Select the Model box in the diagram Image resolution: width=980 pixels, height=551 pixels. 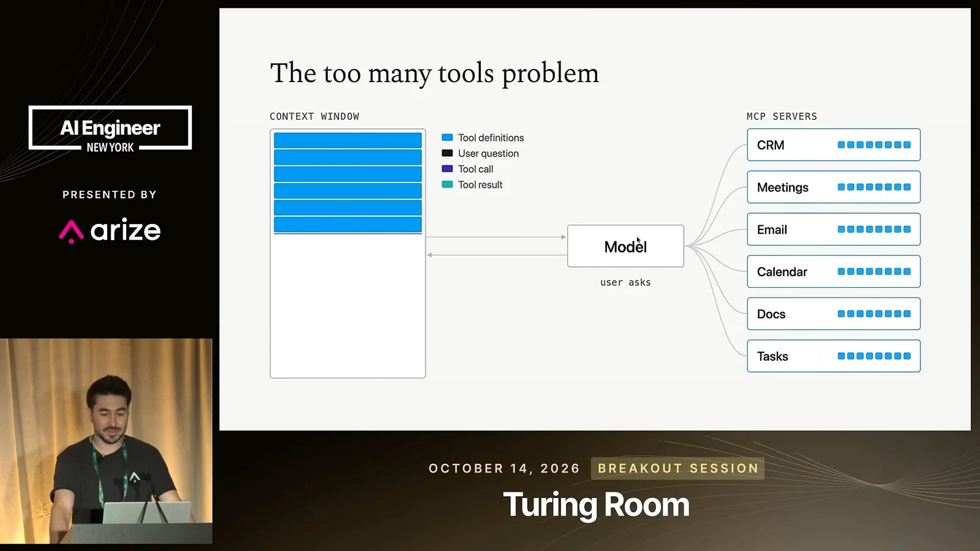click(625, 246)
